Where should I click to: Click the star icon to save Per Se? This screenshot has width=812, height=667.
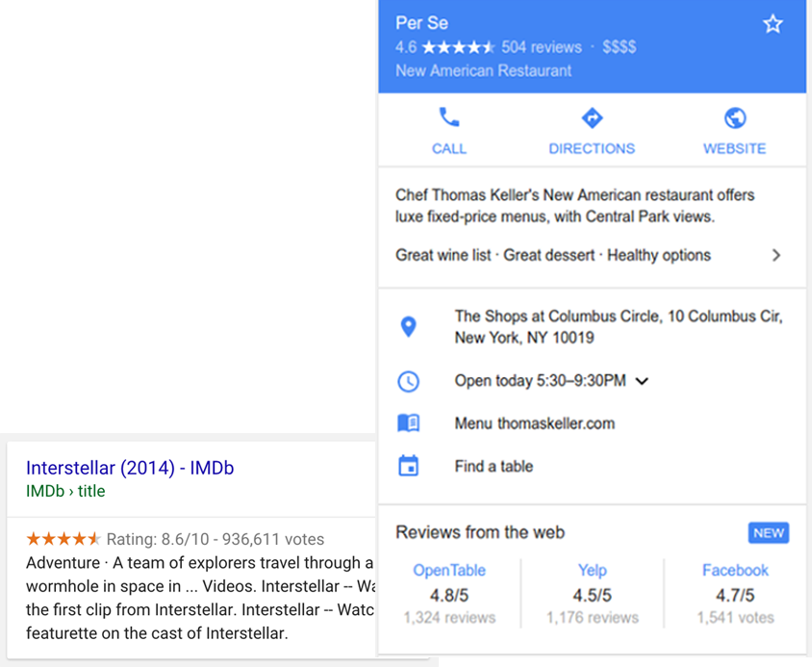[x=773, y=24]
